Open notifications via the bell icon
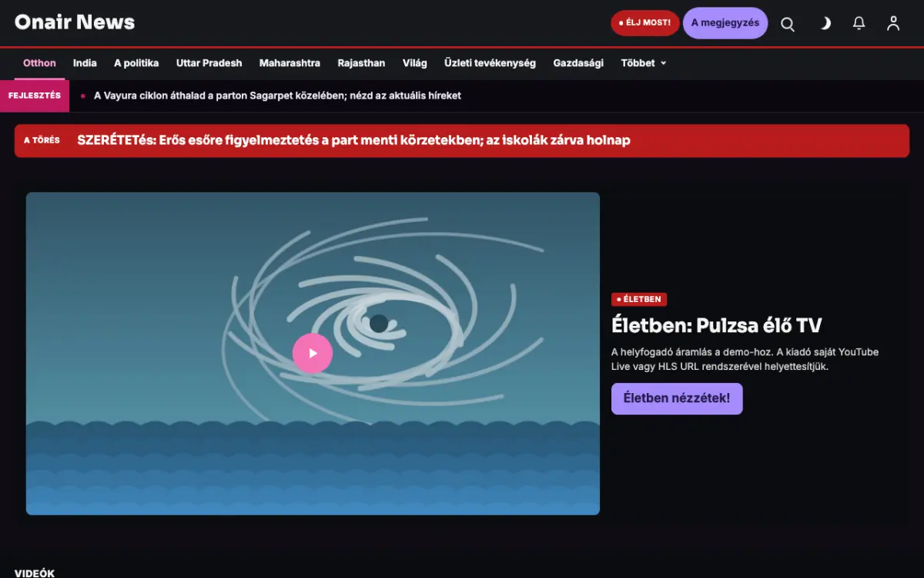This screenshot has width=924, height=578. coord(859,23)
